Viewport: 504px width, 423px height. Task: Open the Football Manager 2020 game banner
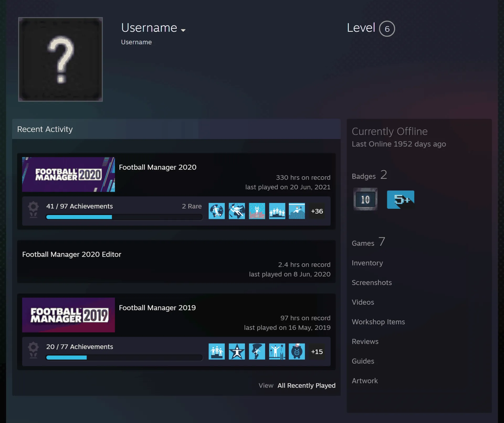coord(69,174)
